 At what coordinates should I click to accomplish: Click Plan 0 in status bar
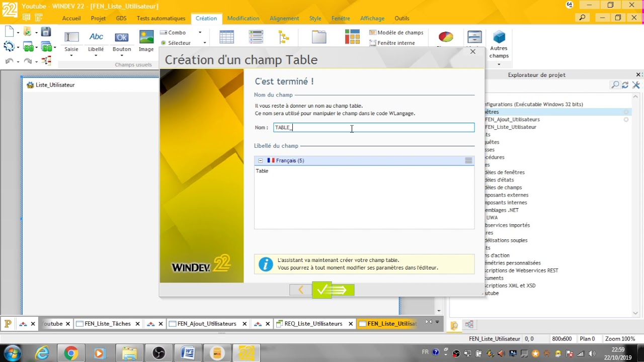click(587, 339)
